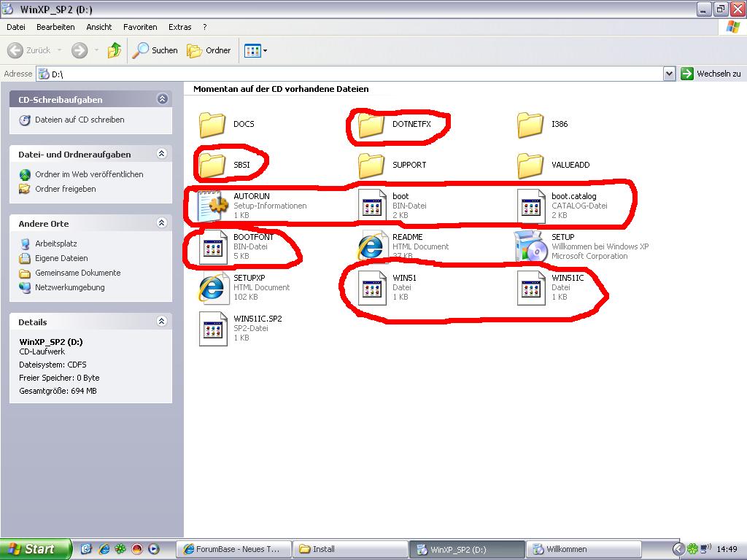Click the SBSI folder icon
This screenshot has width=747, height=560.
(212, 166)
